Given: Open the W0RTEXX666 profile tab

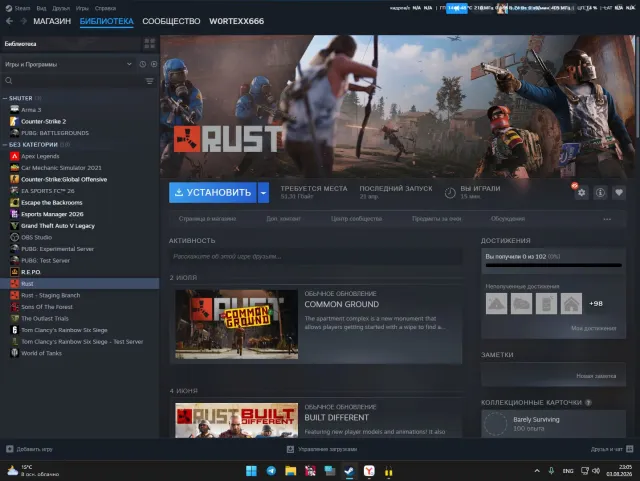Looking at the screenshot, I should pyautogui.click(x=236, y=21).
